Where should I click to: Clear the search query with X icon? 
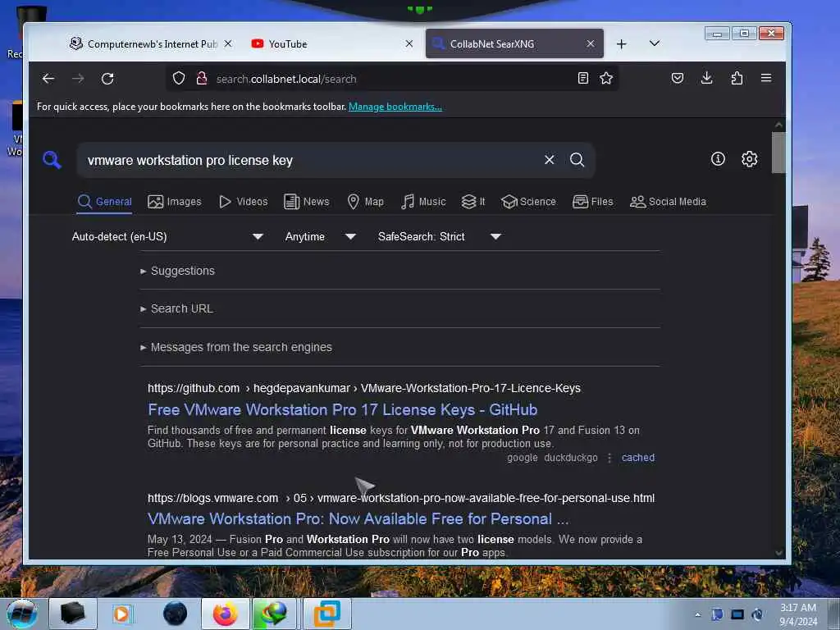tap(549, 160)
